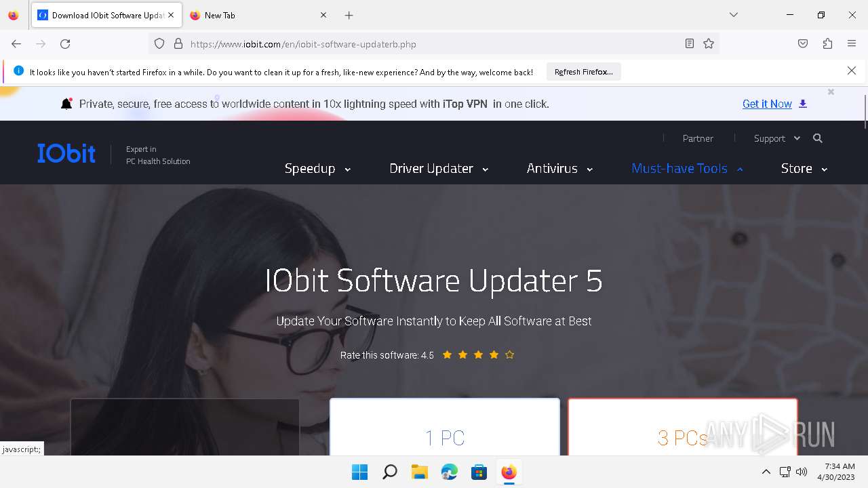This screenshot has width=868, height=488.
Task: Open a new tab with plus
Action: [x=349, y=15]
